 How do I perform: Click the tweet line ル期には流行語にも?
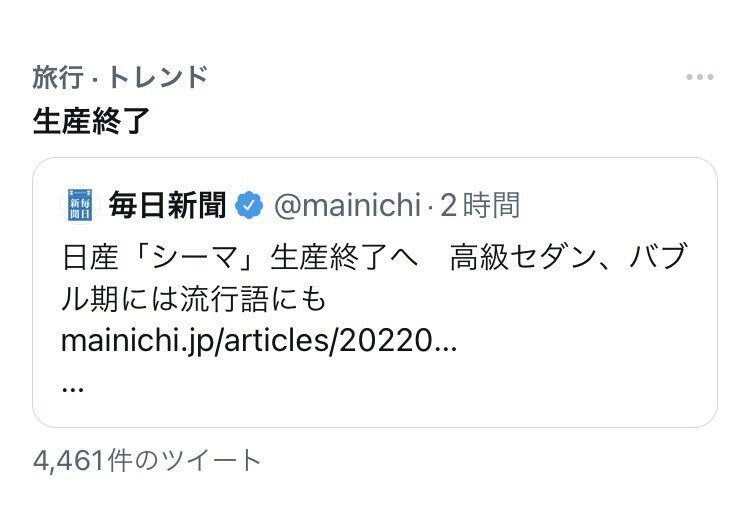[x=194, y=300]
